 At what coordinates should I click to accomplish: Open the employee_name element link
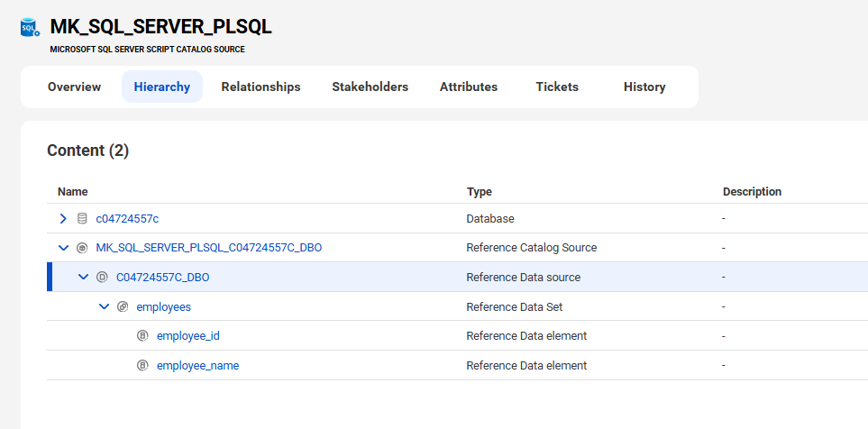click(198, 365)
